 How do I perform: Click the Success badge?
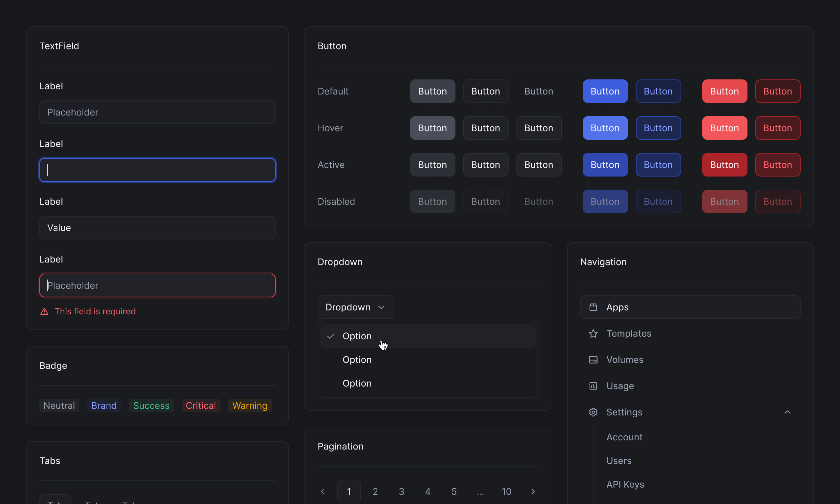tap(151, 406)
